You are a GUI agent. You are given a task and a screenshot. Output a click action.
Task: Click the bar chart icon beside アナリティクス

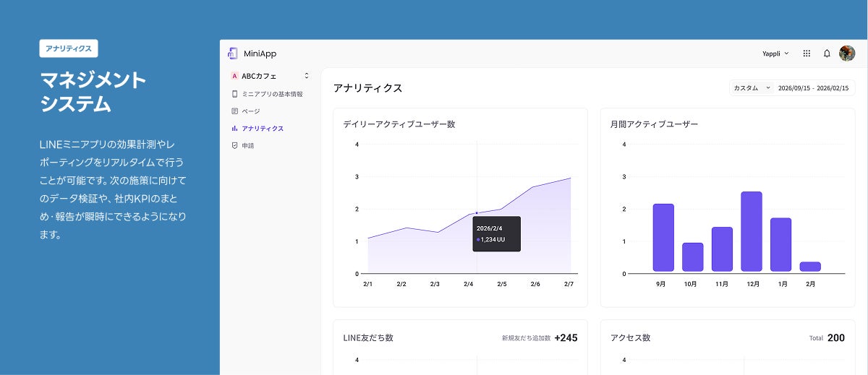tap(234, 129)
